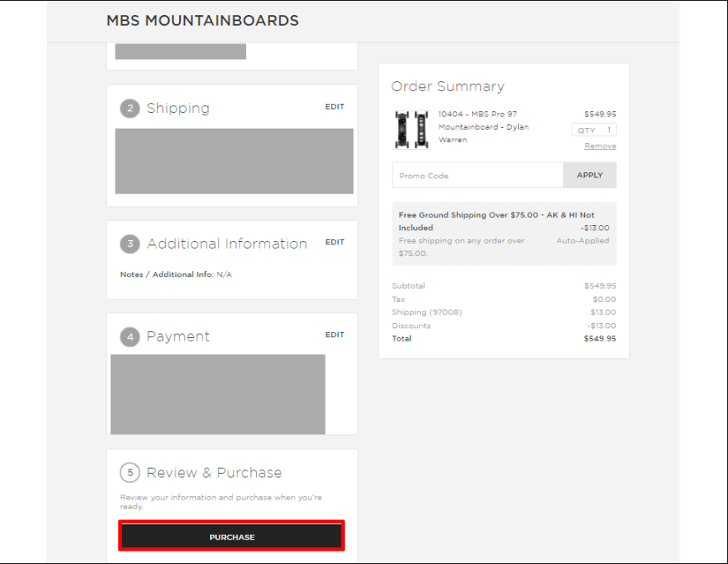Remove the MBS Pro 97 Mountainboard item
The height and width of the screenshot is (564, 728).
click(600, 146)
